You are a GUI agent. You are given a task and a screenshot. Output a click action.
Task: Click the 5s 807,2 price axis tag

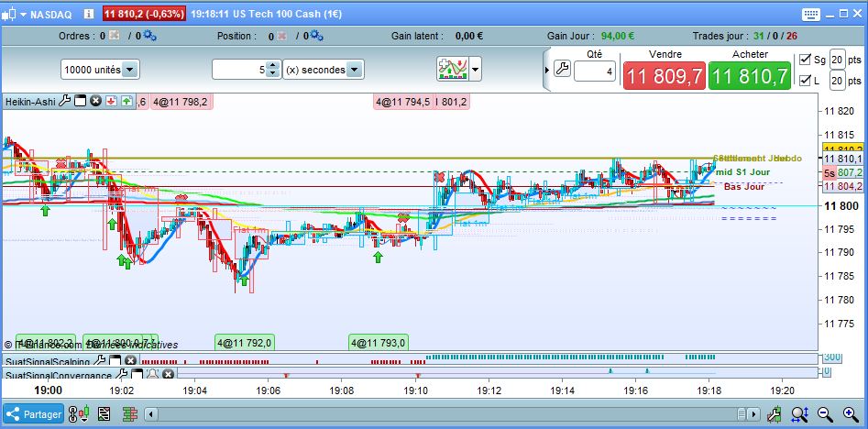[842, 172]
